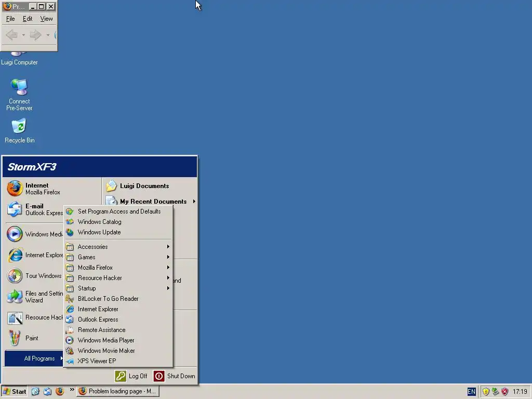Image resolution: width=532 pixels, height=399 pixels.
Task: Open the Back history dropdown arrow
Action: (23, 35)
